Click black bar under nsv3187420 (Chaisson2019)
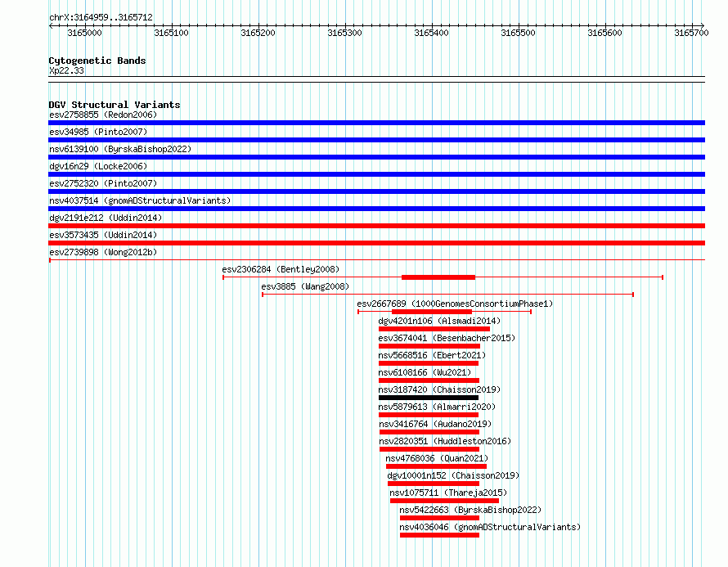This screenshot has width=728, height=567. [429, 398]
